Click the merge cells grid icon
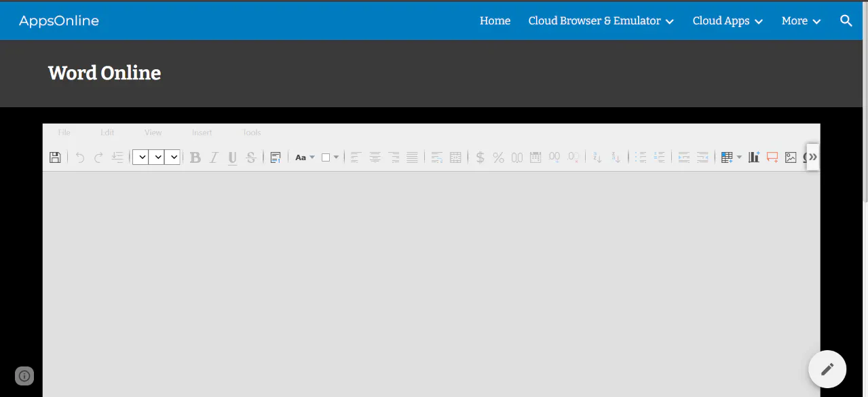Screen dimensions: 868x397 click(455, 157)
